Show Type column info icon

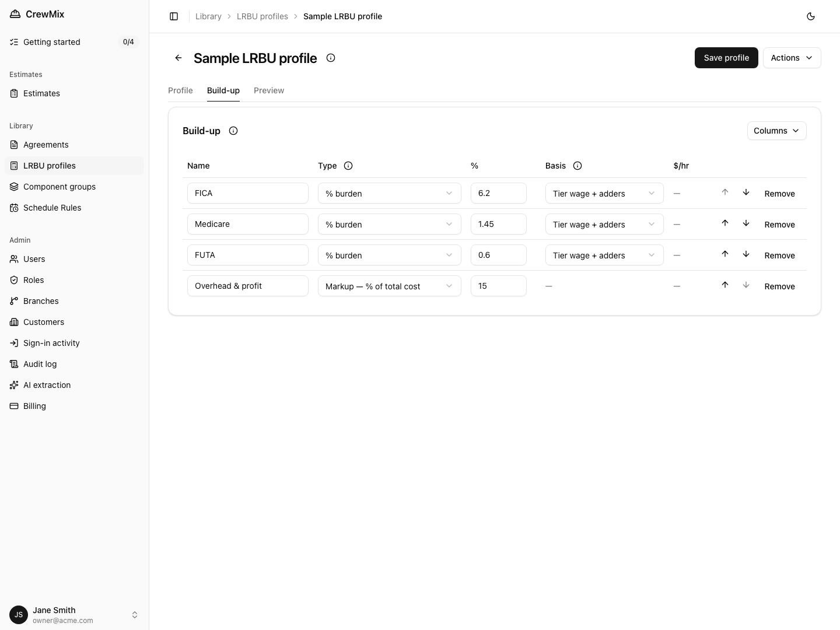[348, 166]
